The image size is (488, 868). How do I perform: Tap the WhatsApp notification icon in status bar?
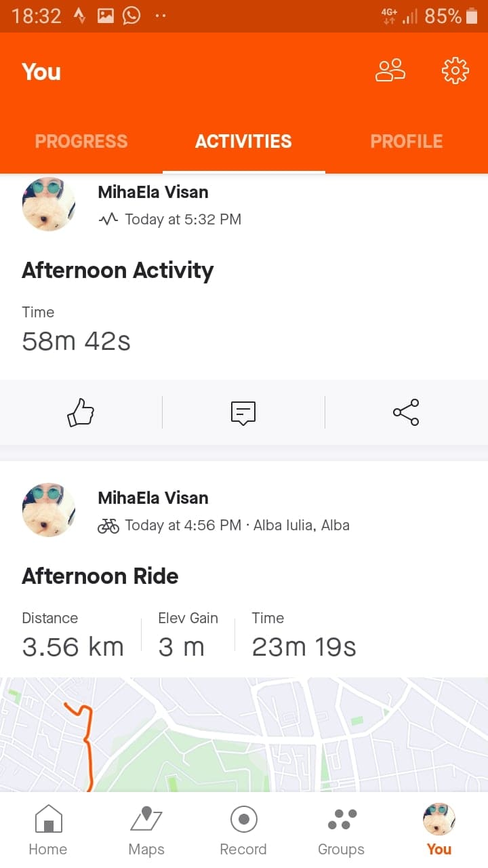(131, 16)
